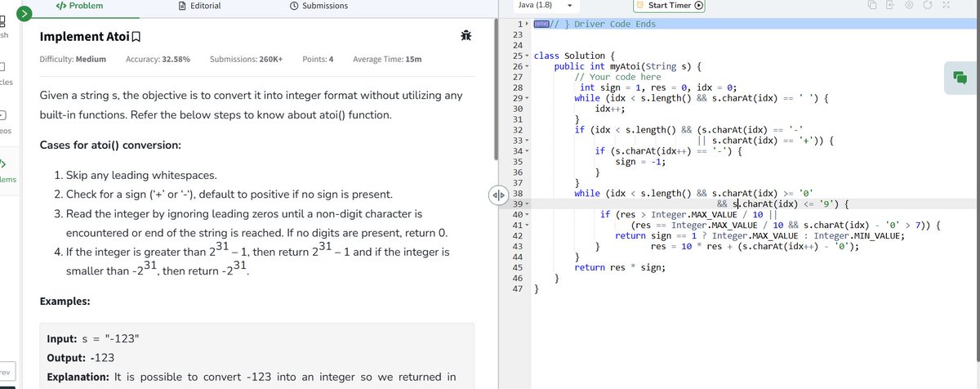
Task: Click the 'Input: s = "-123"' line
Action: coord(94,339)
